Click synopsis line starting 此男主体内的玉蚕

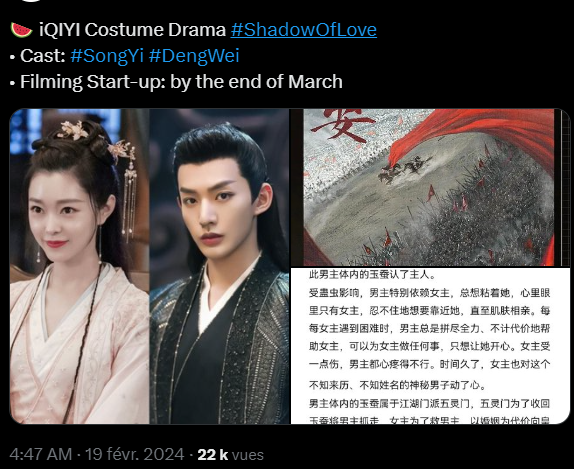[372, 275]
